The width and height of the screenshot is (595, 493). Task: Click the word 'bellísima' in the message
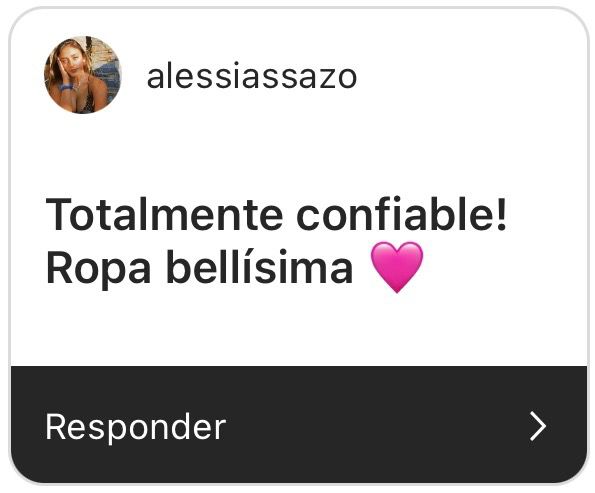[260, 266]
